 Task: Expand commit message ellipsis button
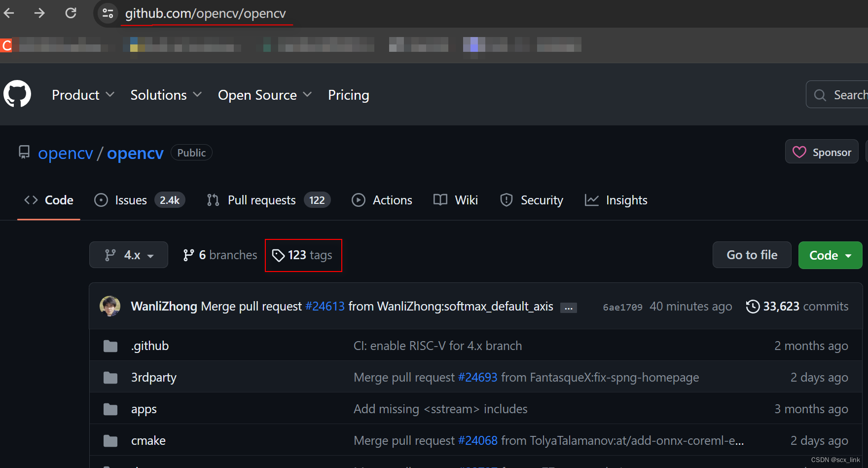569,308
